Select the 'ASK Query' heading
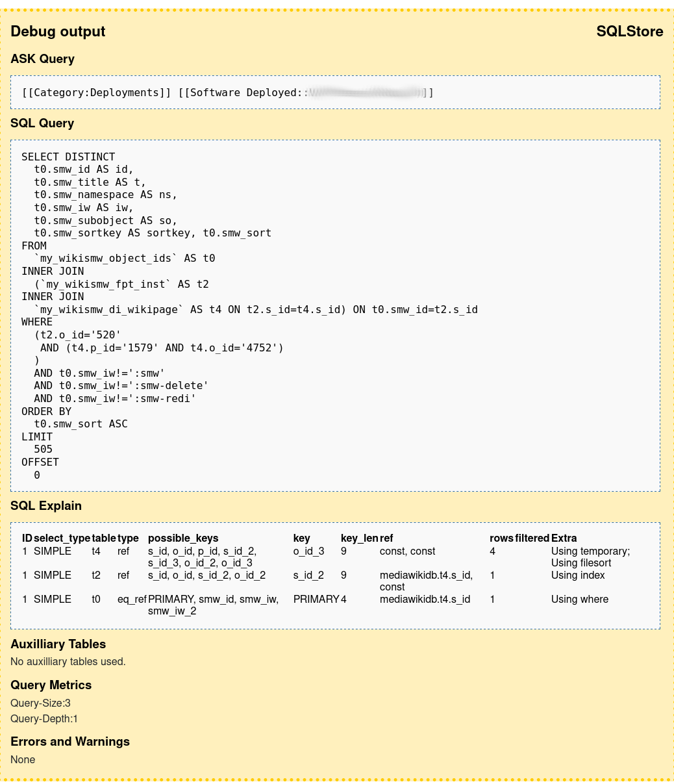 point(42,59)
